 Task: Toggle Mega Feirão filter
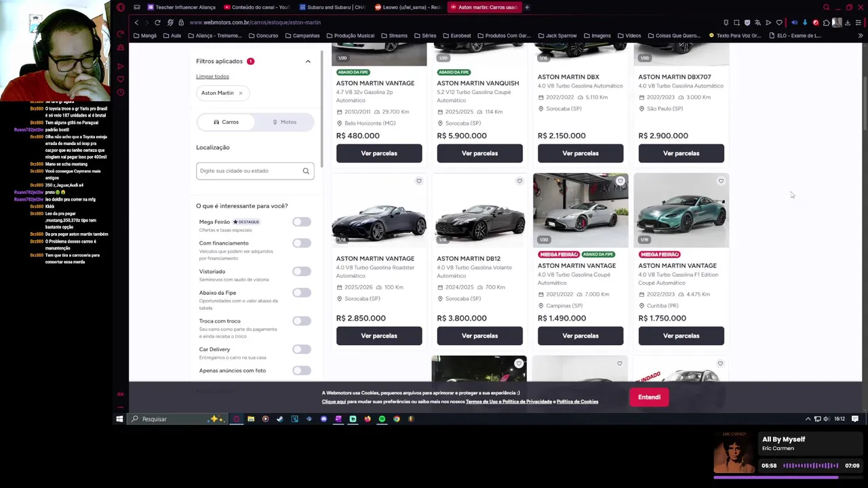tap(302, 222)
